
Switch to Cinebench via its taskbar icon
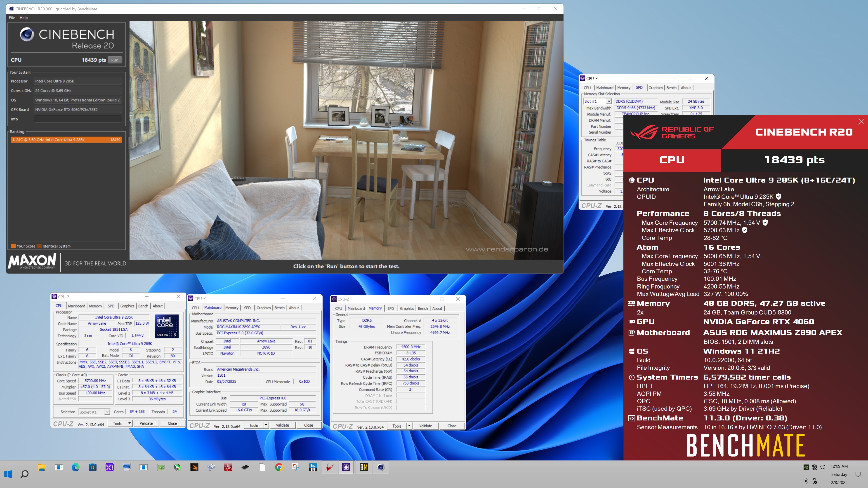click(381, 467)
